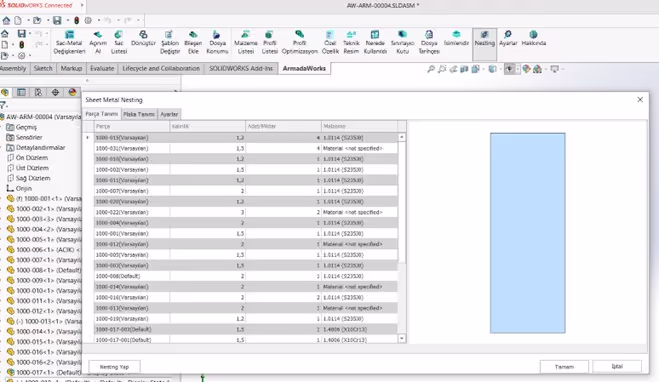Screen dimensions: 659x382
Task: Click the Açınım Al icon
Action: (x=98, y=42)
